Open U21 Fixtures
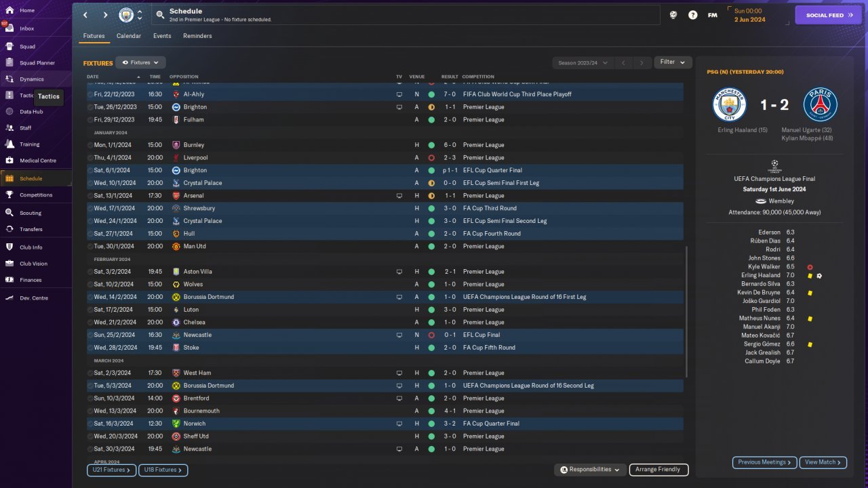868x488 pixels. pos(111,470)
